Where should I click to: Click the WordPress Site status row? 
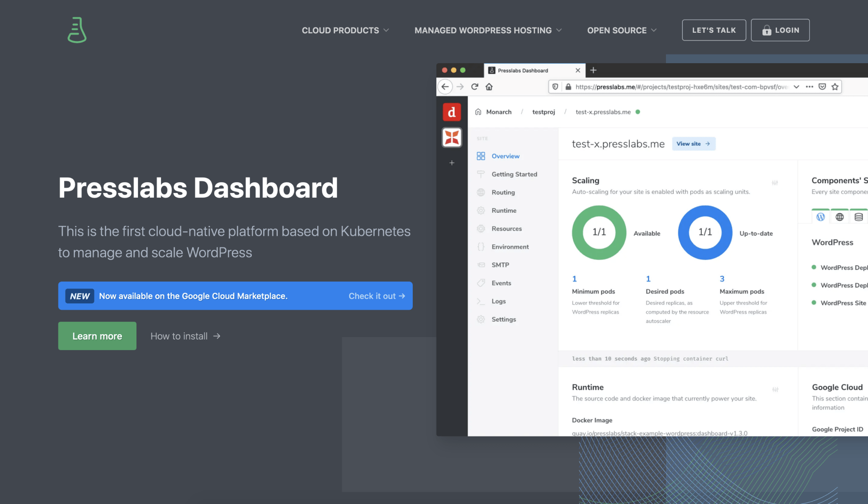(x=839, y=303)
